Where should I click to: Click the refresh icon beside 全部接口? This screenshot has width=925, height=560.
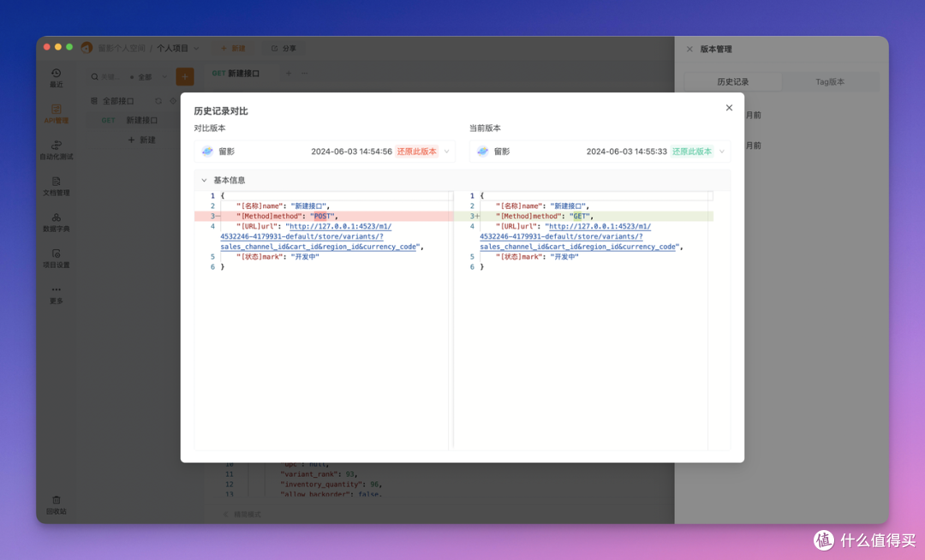[x=158, y=101]
